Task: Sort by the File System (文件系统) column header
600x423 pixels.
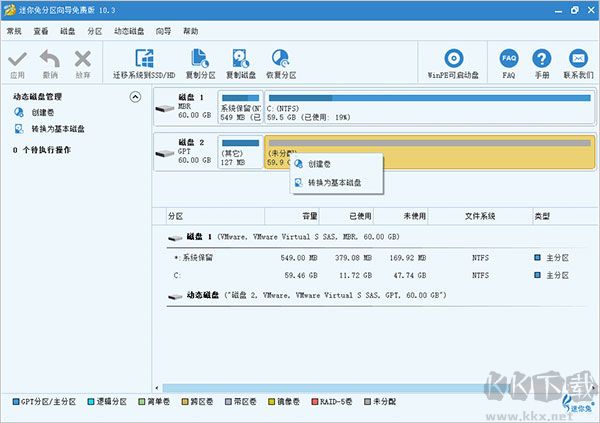Action: pos(480,216)
